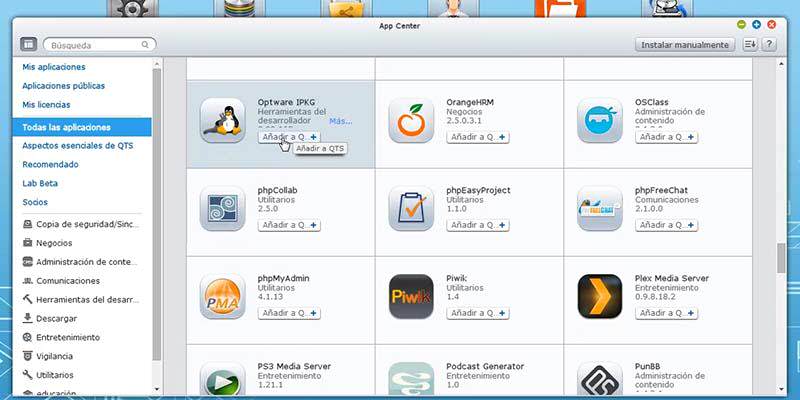The width and height of the screenshot is (800, 400).
Task: Open Mis aplicaciones section
Action: [54, 67]
